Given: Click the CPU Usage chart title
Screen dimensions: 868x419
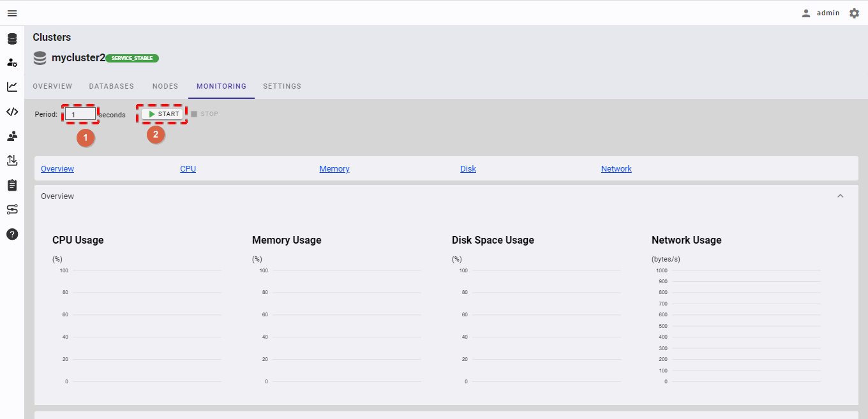Looking at the screenshot, I should 78,240.
